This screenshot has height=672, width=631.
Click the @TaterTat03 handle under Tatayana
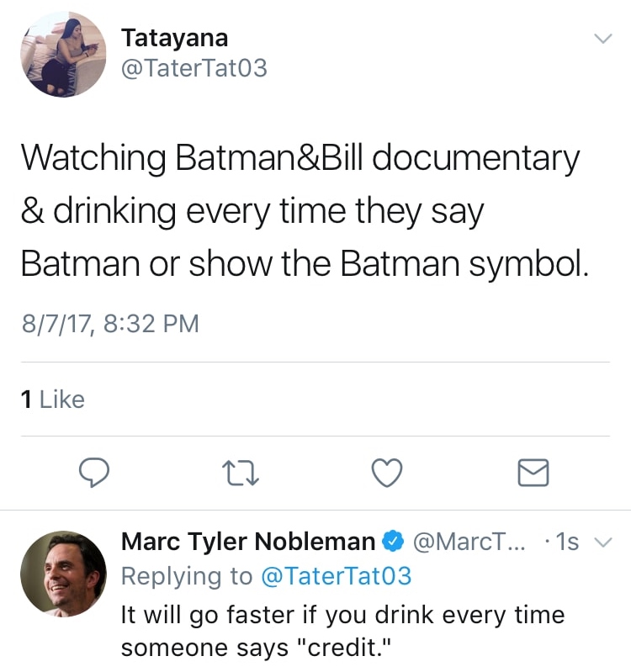tap(194, 68)
